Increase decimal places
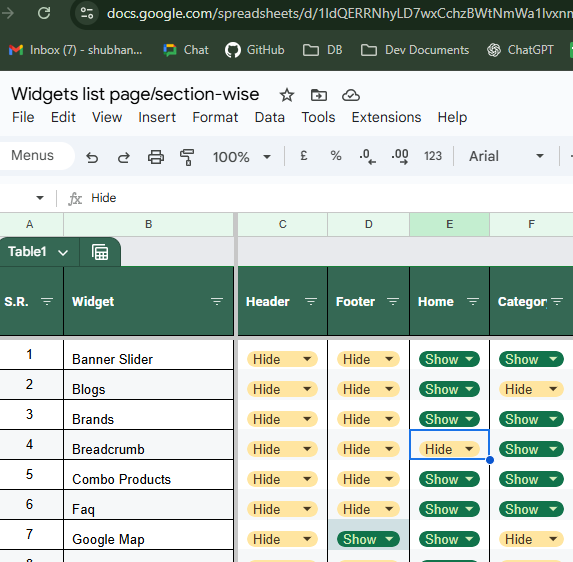Screen dimensions: 573x562 tap(400, 156)
